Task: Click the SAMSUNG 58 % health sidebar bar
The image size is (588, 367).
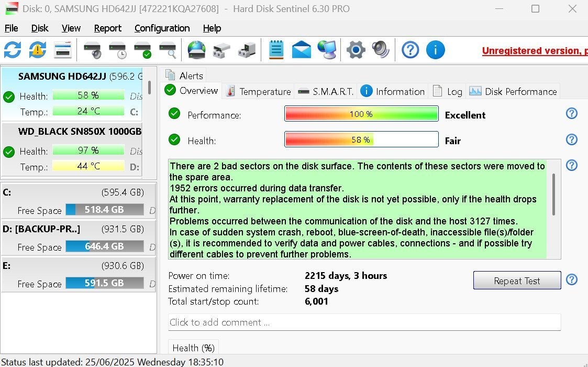Action: coord(88,95)
